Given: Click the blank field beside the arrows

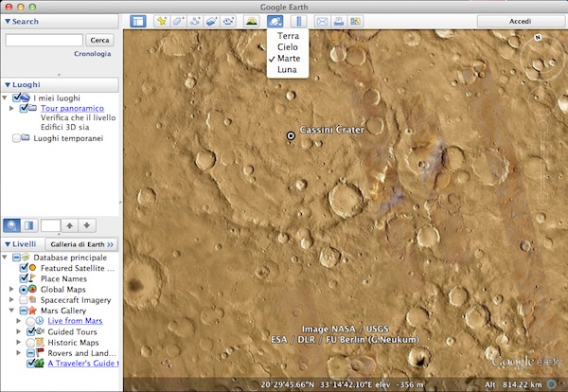Looking at the screenshot, I should pos(51,225).
